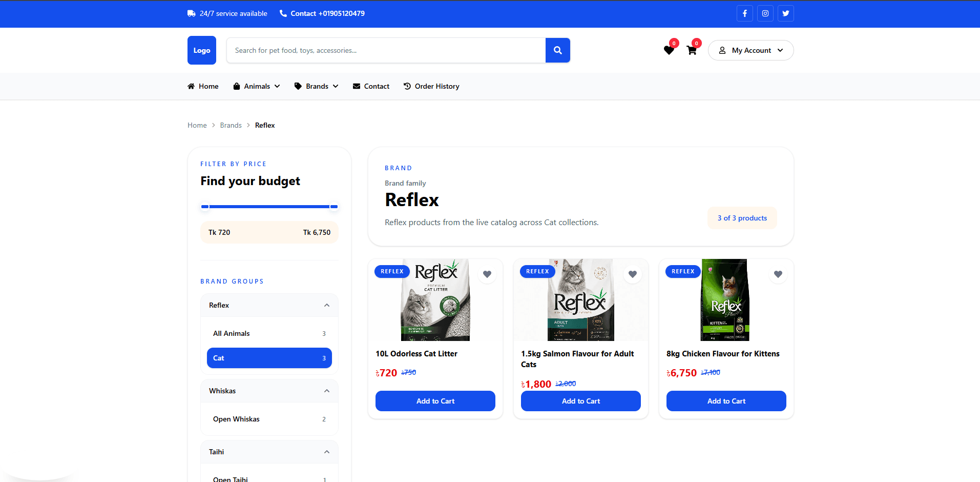Viewport: 980px width, 482px height.
Task: Click the house icon next to Home
Action: 191,86
